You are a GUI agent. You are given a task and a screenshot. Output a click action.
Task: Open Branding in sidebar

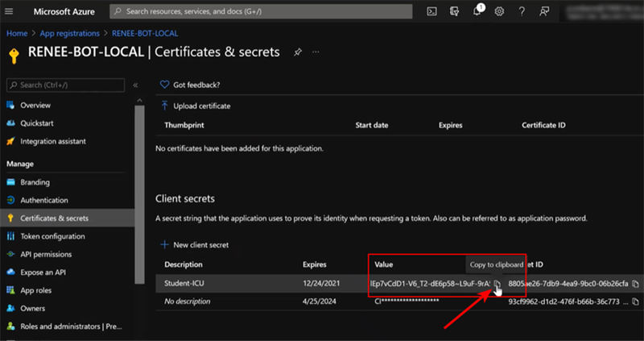pyautogui.click(x=35, y=182)
